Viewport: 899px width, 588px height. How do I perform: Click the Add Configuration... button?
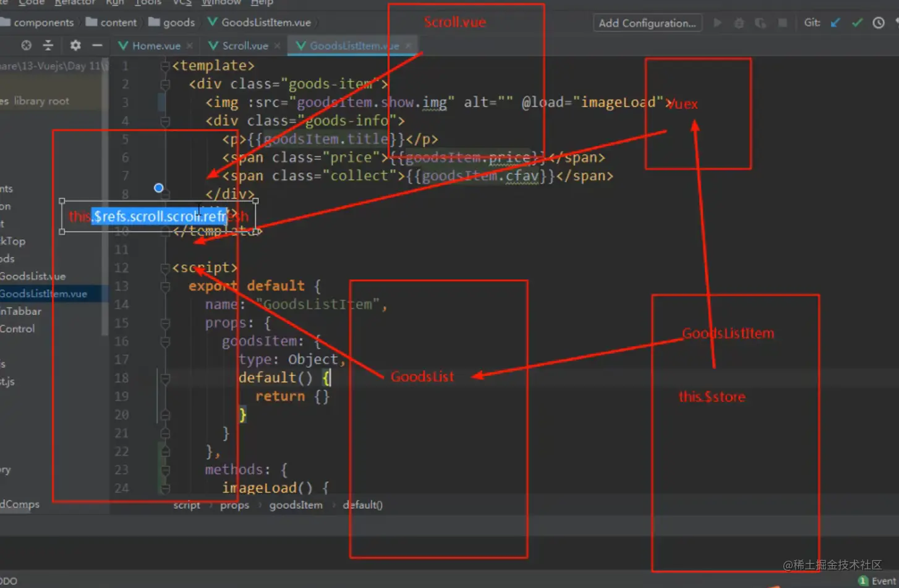coord(647,23)
